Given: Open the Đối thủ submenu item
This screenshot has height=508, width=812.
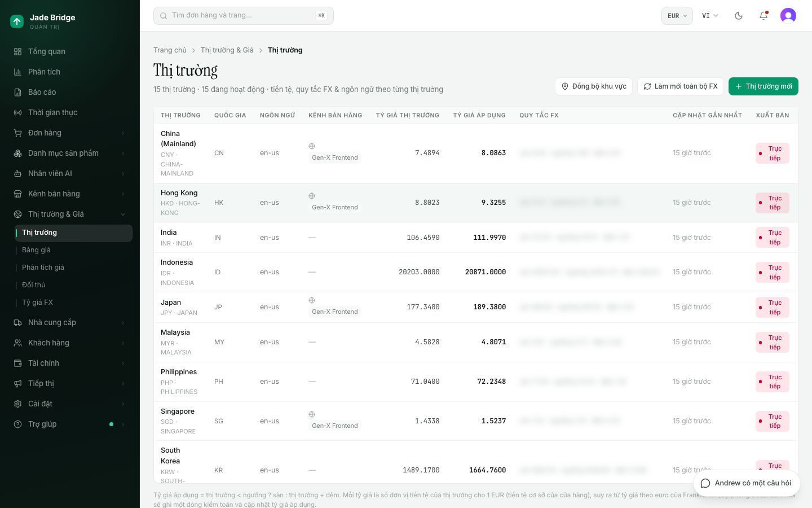Looking at the screenshot, I should coord(73,285).
